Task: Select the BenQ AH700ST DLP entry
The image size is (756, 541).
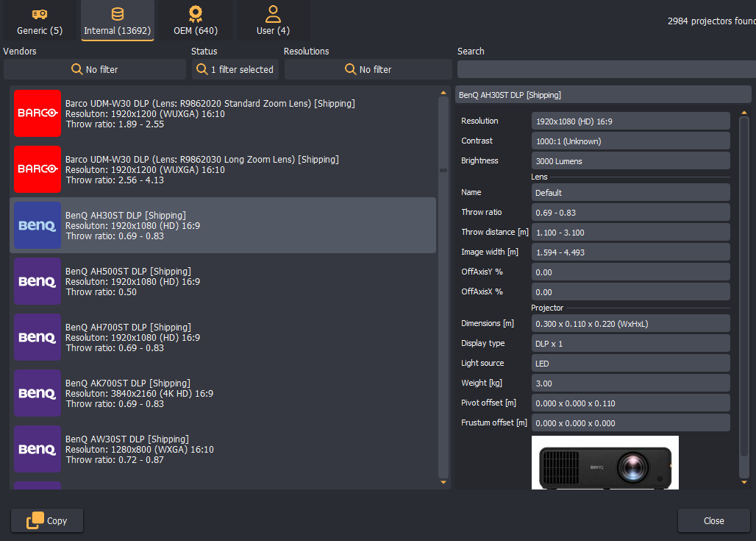Action: (223, 337)
